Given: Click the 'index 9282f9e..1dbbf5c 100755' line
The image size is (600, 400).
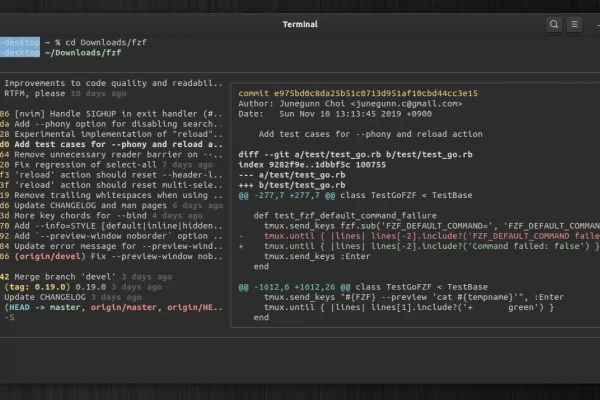Looking at the screenshot, I should tap(312, 165).
